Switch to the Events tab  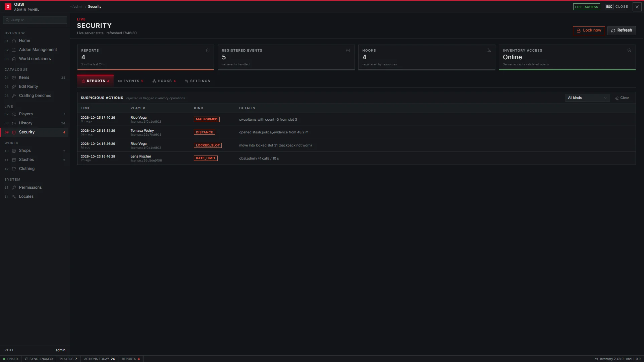130,81
